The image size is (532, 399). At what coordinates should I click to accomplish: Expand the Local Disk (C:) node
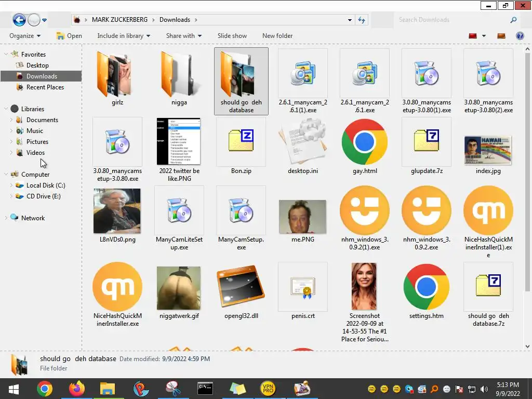click(11, 185)
